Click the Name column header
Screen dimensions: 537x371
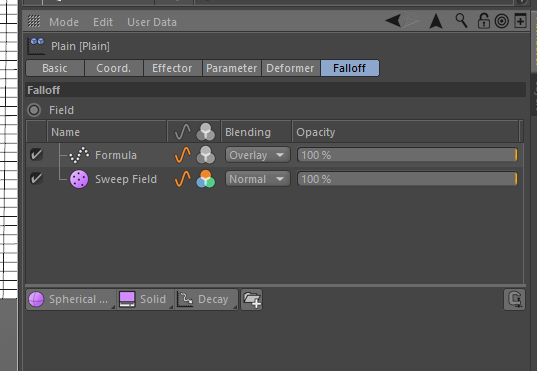coord(107,132)
